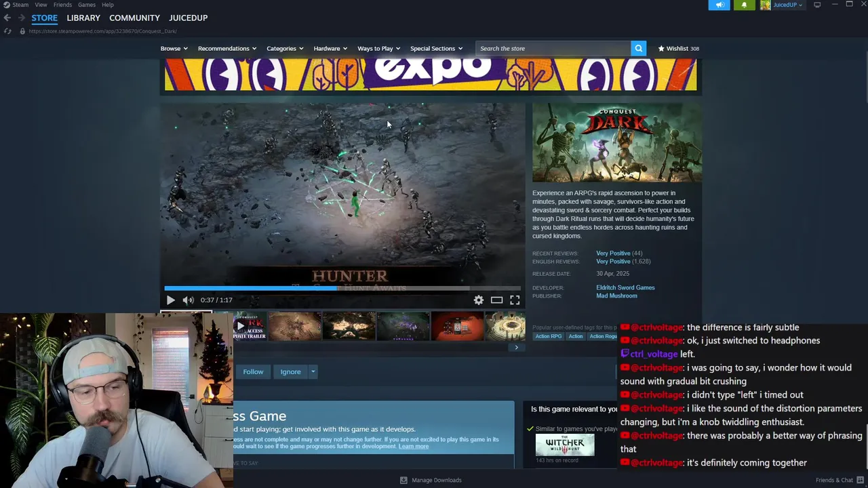Open the green notifications bell
This screenshot has height=488, width=868.
[744, 5]
